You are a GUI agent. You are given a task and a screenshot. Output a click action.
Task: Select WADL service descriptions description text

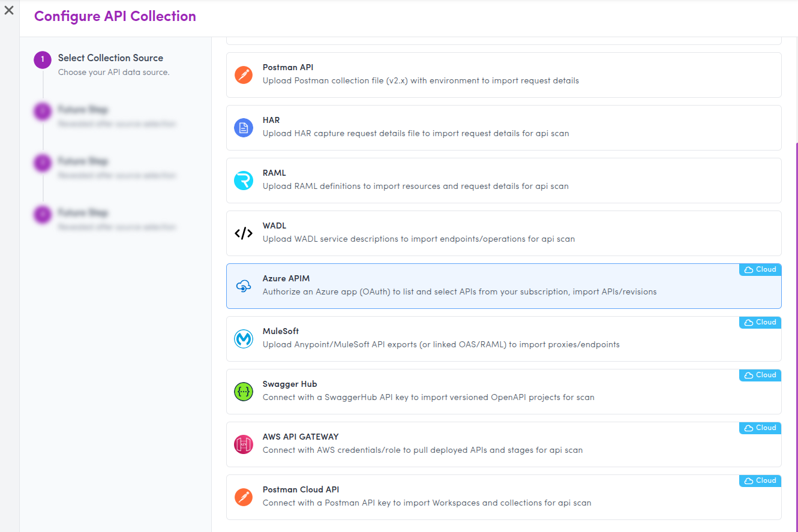[x=418, y=239]
